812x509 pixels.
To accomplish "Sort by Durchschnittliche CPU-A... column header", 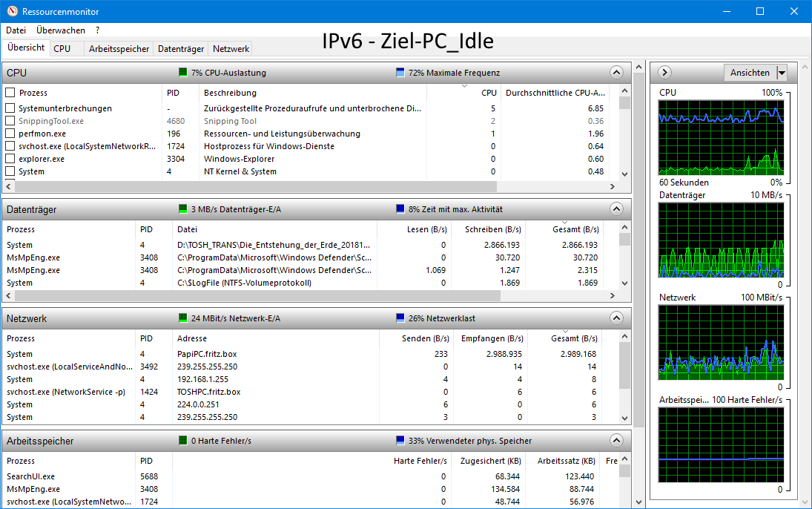I will tap(555, 93).
